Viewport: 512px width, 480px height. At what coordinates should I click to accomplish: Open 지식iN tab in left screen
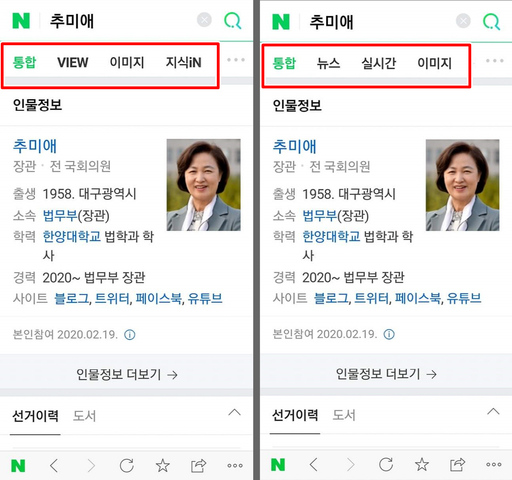point(184,62)
